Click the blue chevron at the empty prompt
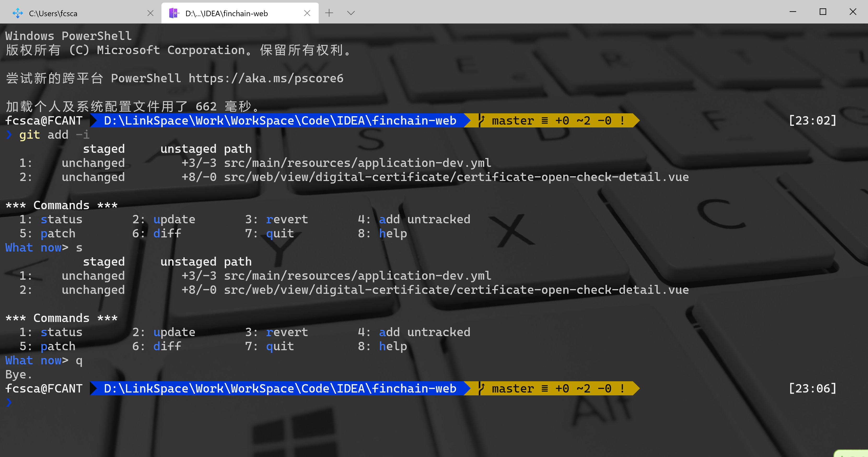Screen dimensions: 868x457 (9, 402)
